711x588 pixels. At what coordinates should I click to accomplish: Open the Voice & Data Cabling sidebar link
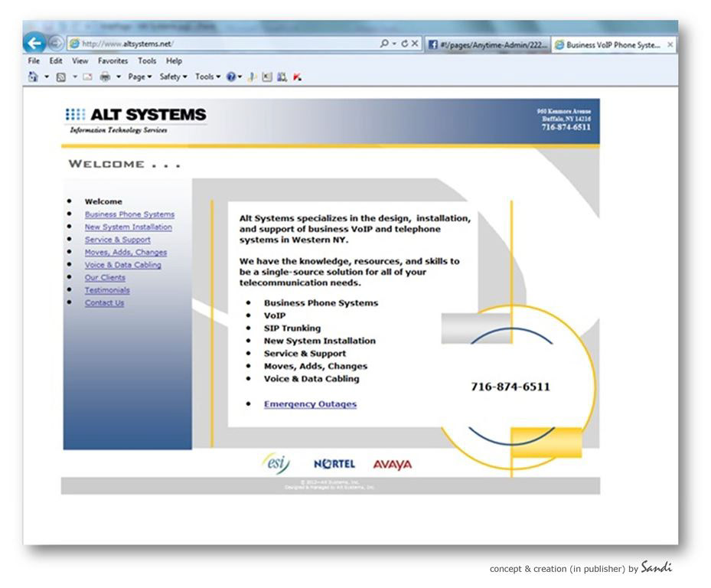click(x=123, y=265)
